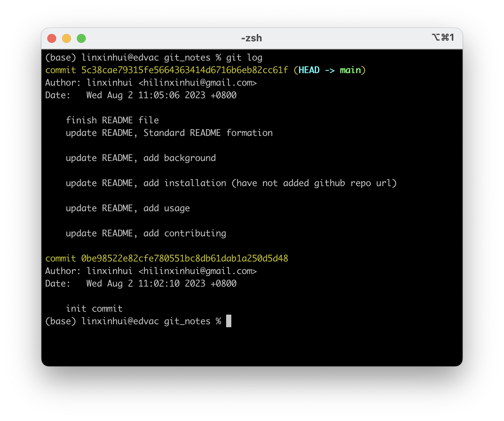
Task: Maximize the terminal with the green button
Action: pos(81,38)
